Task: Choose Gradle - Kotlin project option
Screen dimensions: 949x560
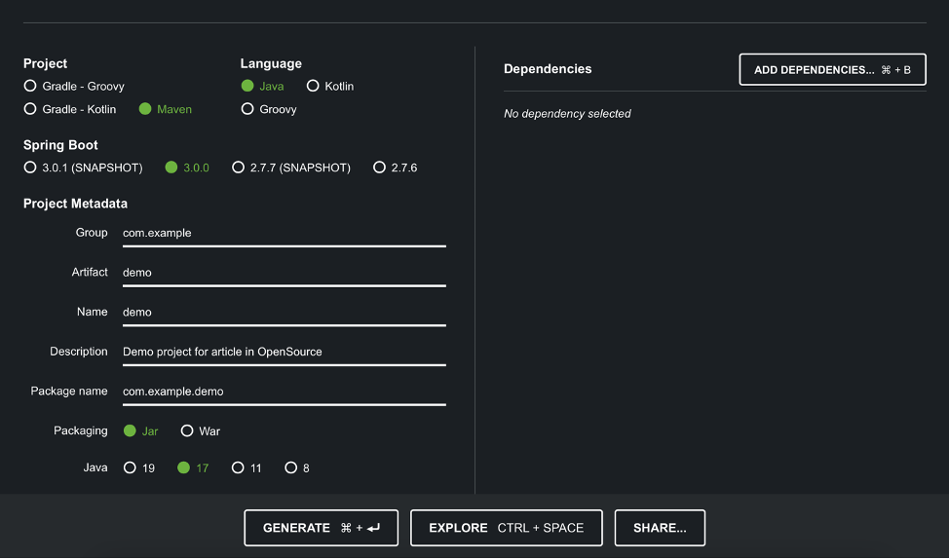Action: 30,109
